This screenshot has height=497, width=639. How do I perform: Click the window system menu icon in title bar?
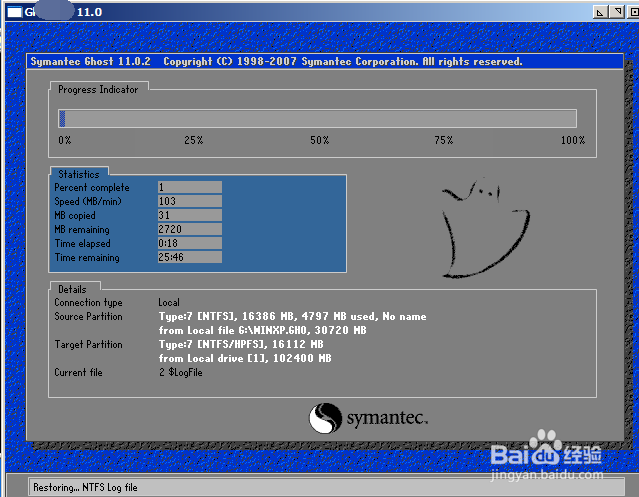click(14, 12)
